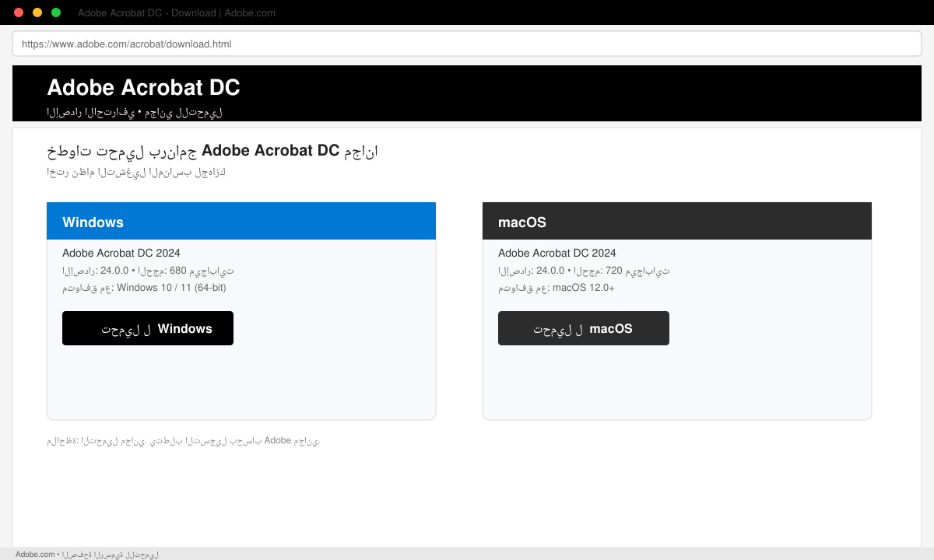Click the window title Adobe Acrobat DC - Download
934x560 pixels.
[x=177, y=13]
